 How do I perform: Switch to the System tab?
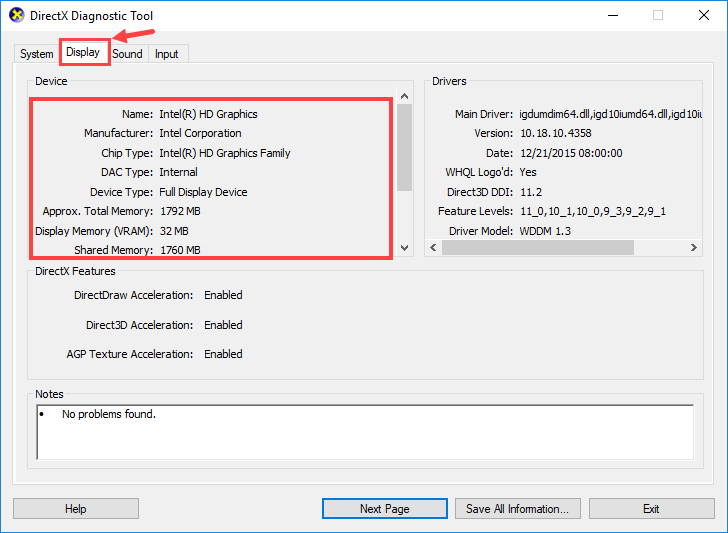(x=37, y=54)
